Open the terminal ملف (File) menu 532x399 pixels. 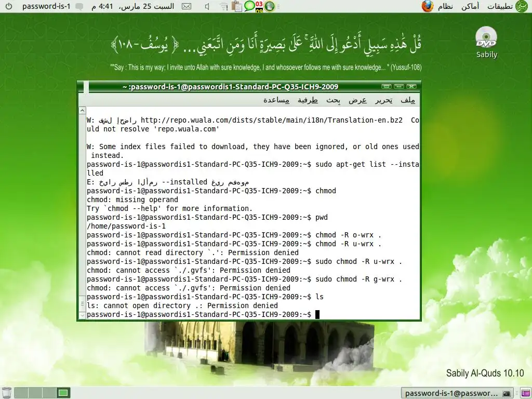[x=407, y=100]
